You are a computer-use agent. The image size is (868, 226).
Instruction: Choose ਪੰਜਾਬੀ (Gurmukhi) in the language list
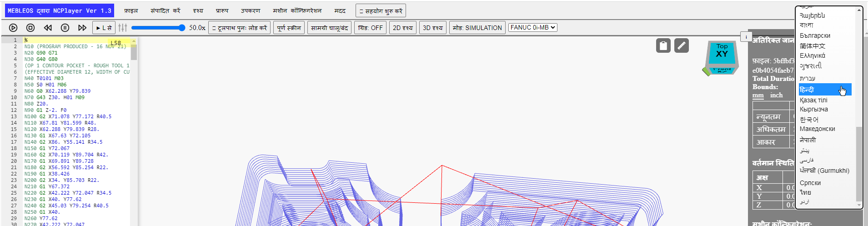pyautogui.click(x=825, y=171)
